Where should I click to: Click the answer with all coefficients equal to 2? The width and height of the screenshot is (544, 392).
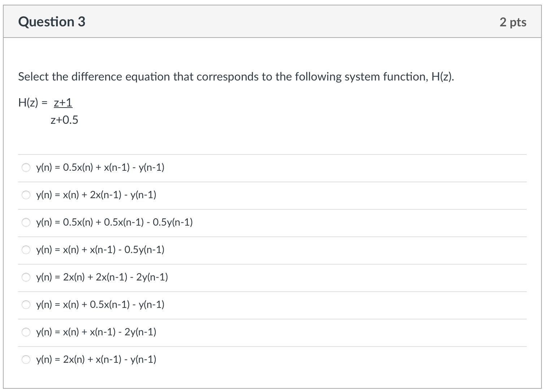[x=102, y=277]
